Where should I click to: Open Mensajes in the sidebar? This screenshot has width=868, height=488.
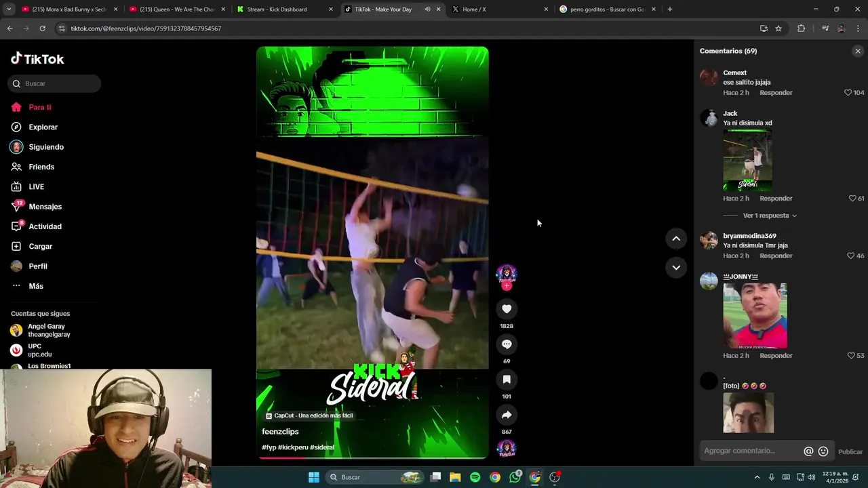[45, 207]
